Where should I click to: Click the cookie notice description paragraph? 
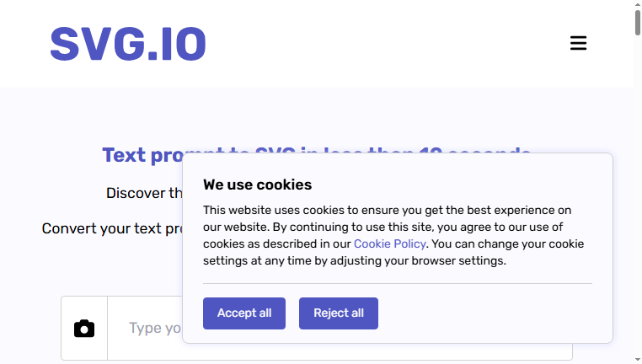point(393,235)
